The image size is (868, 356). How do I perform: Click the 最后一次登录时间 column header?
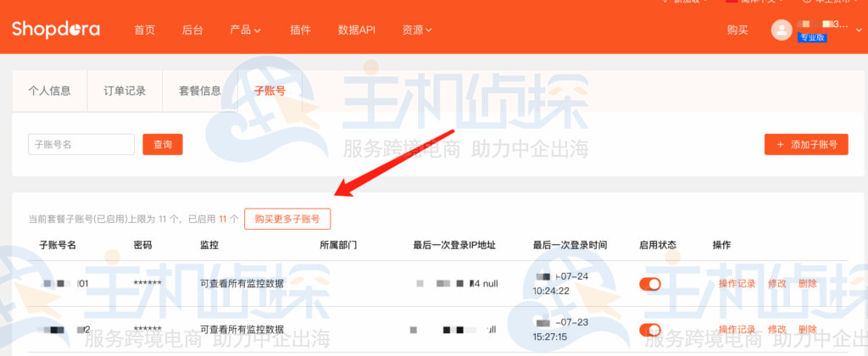click(x=570, y=245)
